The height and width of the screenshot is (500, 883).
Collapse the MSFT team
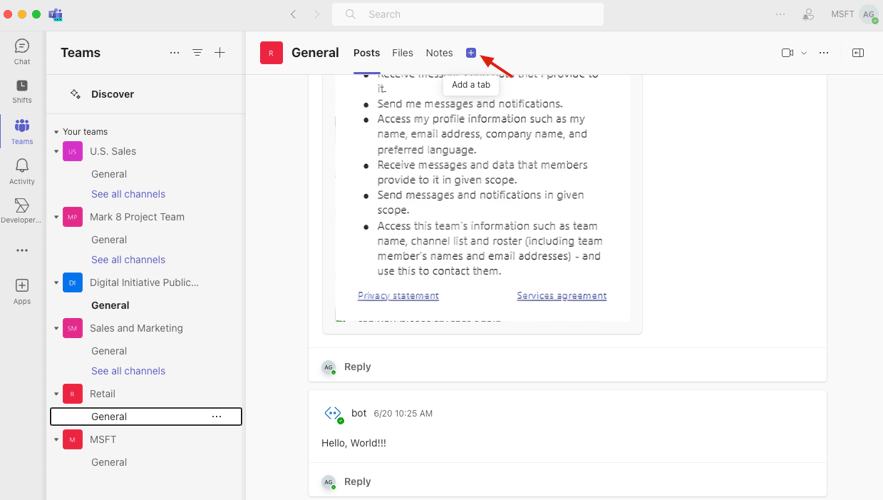click(56, 440)
